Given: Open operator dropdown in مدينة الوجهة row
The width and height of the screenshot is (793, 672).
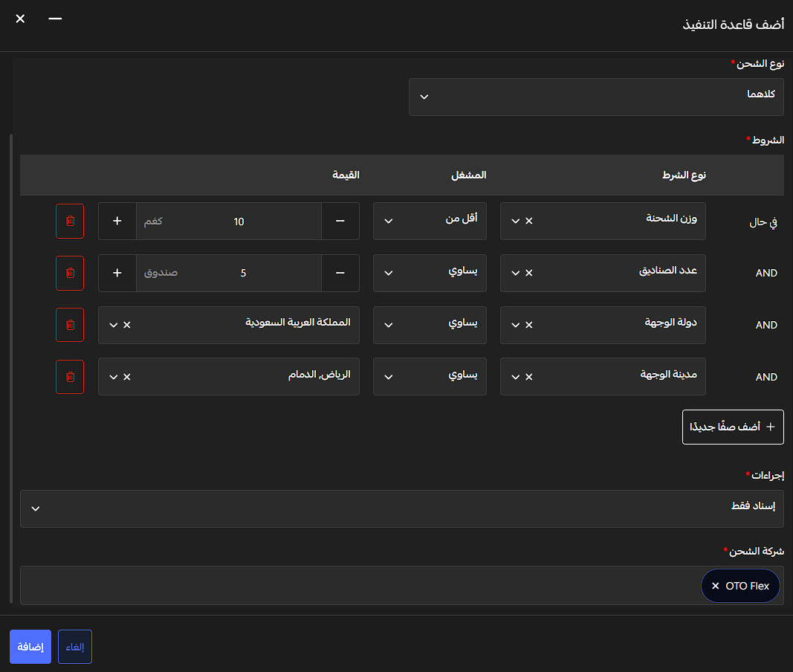Looking at the screenshot, I should [x=430, y=377].
